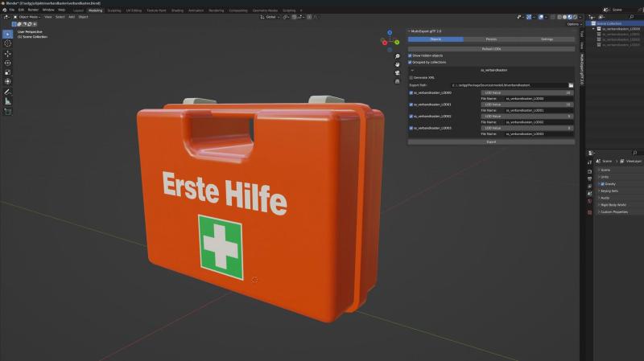Open the Edit menu
This screenshot has width=644, height=361.
(22, 10)
